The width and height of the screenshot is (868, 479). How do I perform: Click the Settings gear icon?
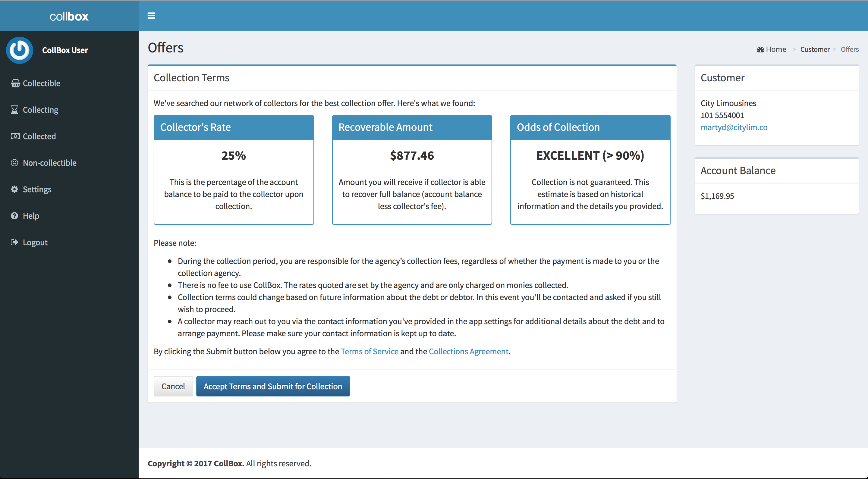14,189
